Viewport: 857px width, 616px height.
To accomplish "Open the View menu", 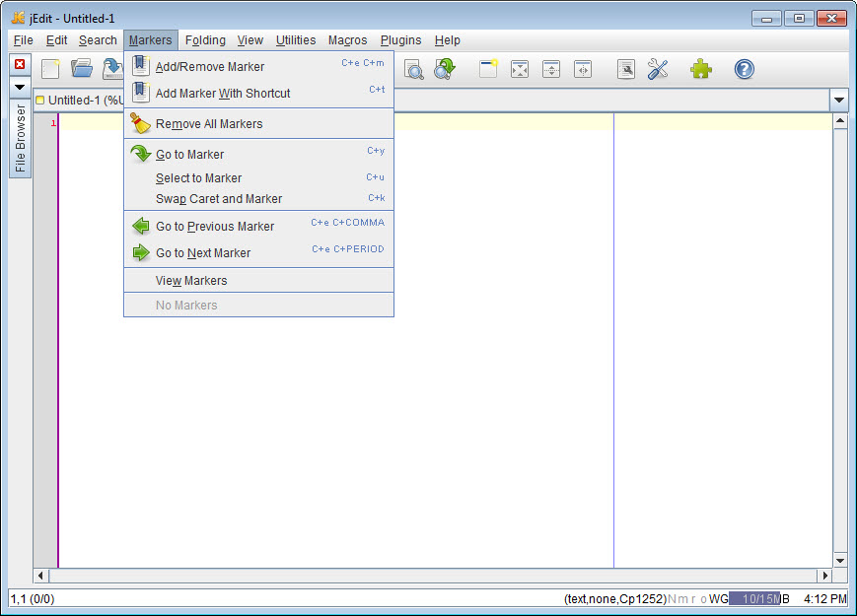I will [x=250, y=40].
